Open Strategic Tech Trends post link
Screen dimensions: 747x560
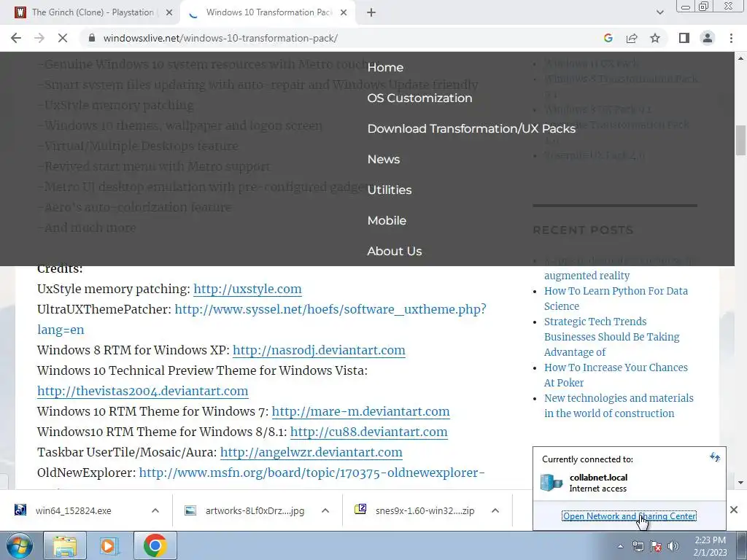(612, 337)
